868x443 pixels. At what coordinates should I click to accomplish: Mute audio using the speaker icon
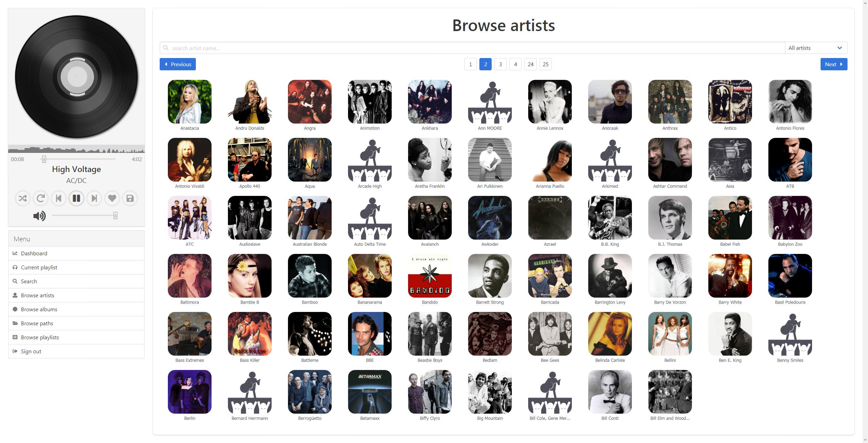(x=39, y=216)
